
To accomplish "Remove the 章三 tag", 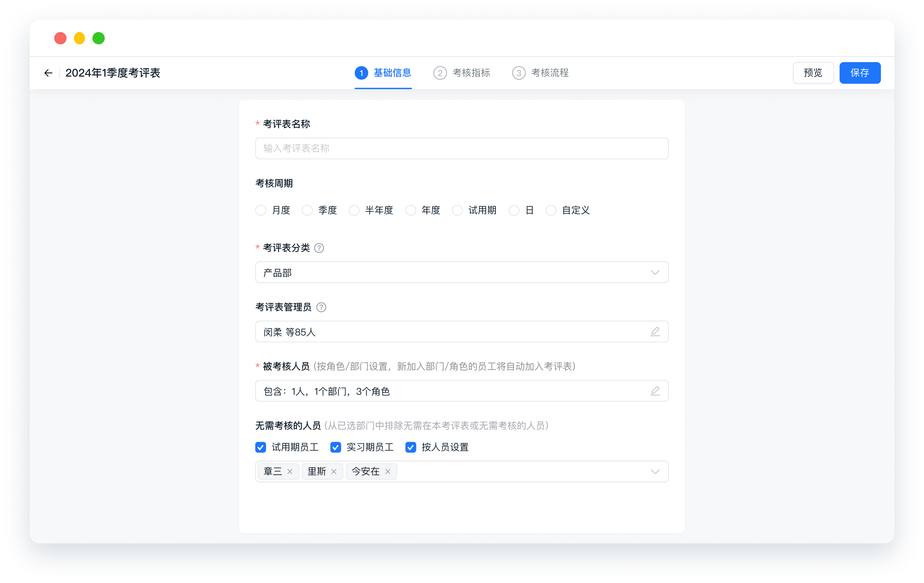I will coord(290,471).
